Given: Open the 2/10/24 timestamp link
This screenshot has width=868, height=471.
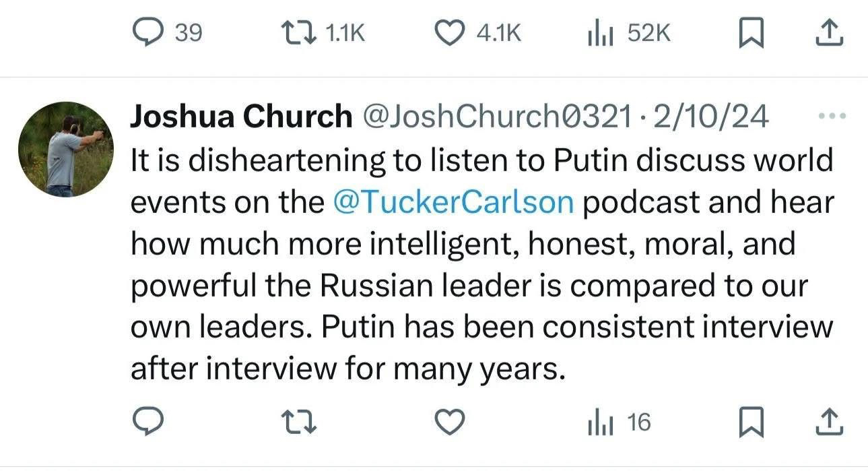Looking at the screenshot, I should [x=711, y=117].
